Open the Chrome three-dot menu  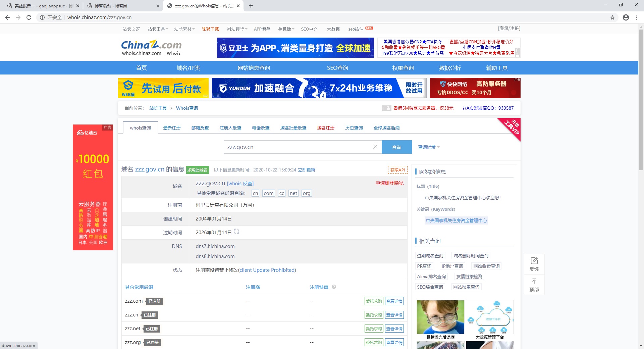637,17
